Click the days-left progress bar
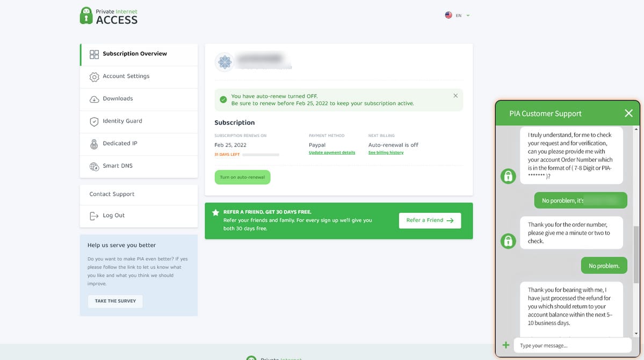This screenshot has height=360, width=644. (261, 155)
